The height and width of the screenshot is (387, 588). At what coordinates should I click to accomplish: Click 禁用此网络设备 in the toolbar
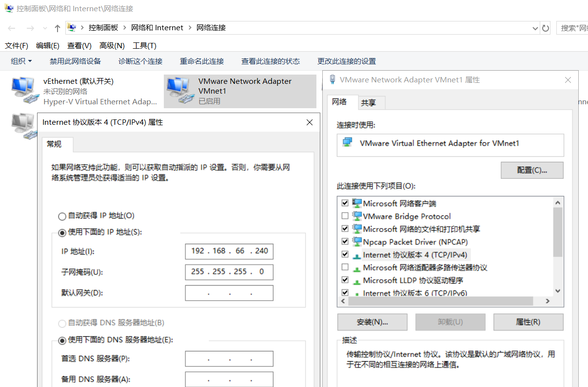pos(75,61)
